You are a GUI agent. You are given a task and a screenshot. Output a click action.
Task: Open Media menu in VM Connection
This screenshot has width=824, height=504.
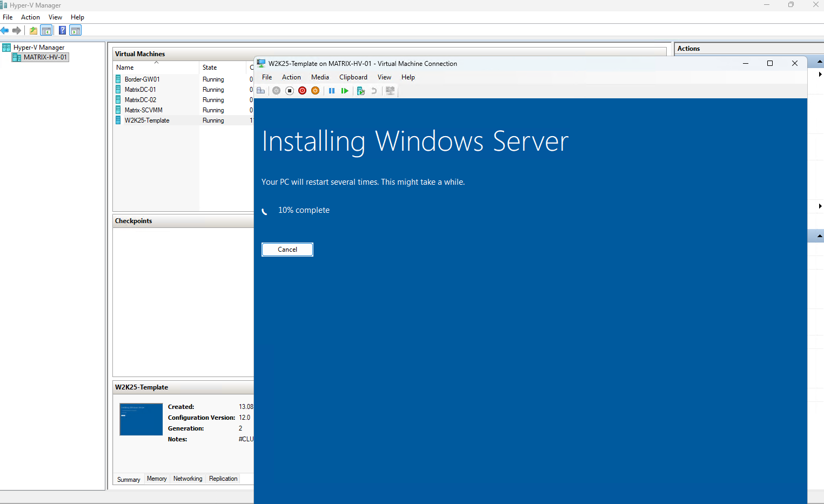tap(320, 77)
